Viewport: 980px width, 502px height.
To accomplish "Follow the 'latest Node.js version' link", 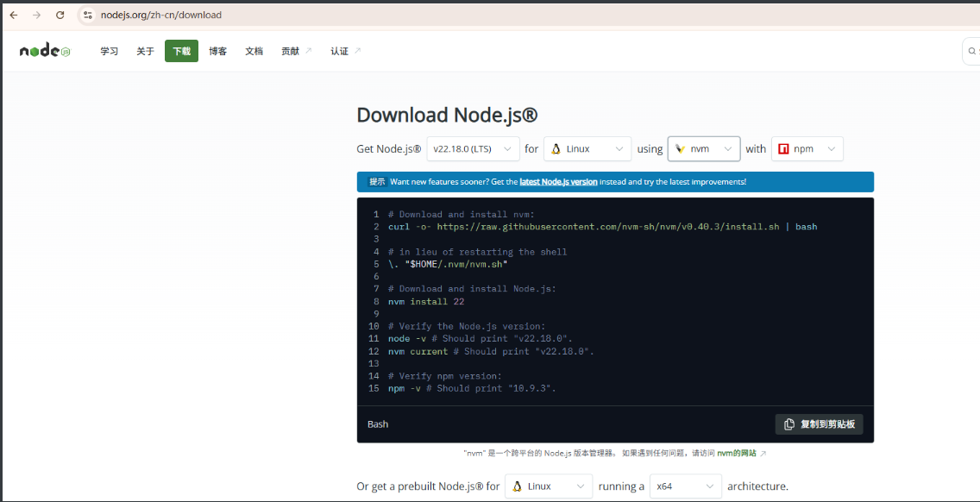I will pos(558,182).
